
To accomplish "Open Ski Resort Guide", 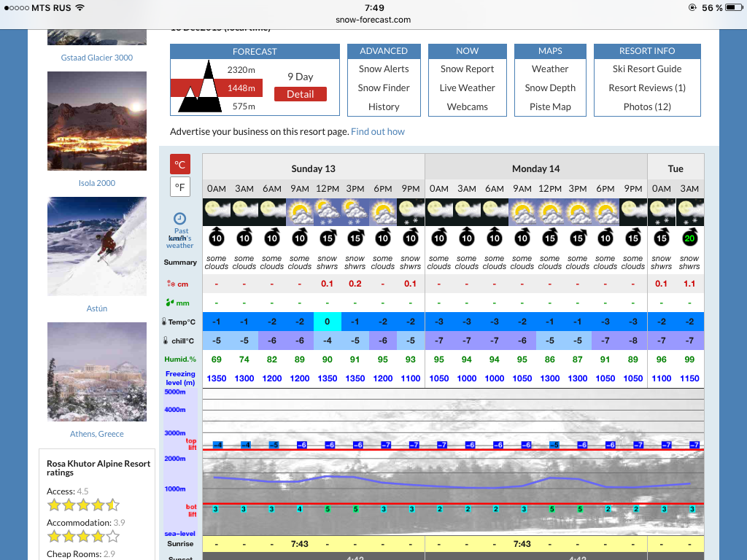I will click(647, 69).
